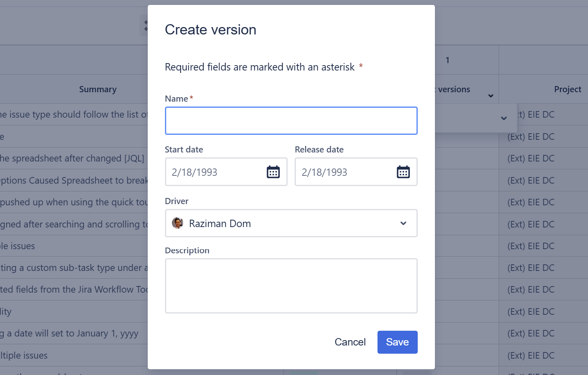Viewport: 588px width, 375px height.
Task: Select the 'pushed up when using the quick' row
Action: pyautogui.click(x=74, y=202)
